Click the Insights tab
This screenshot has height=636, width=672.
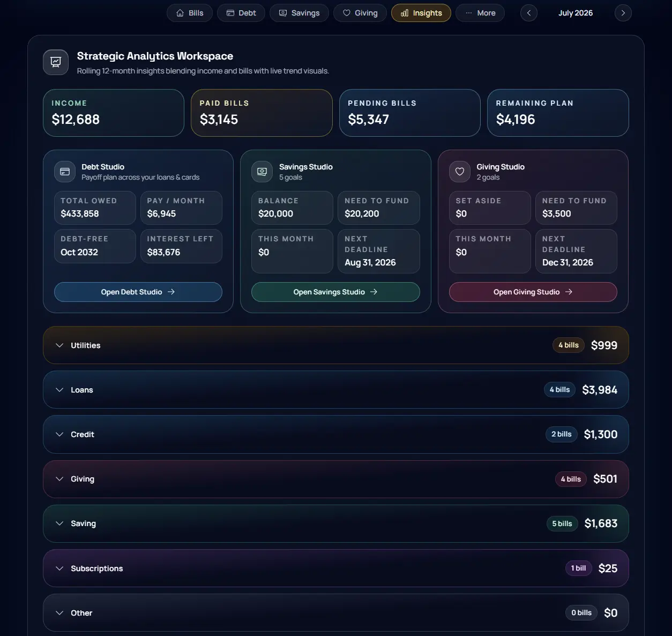421,13
